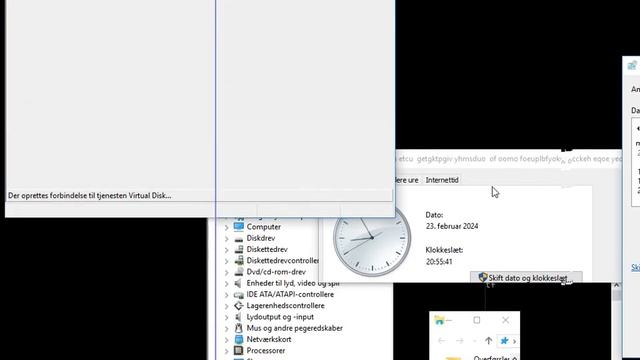Click the up arrow in the Explorer window
This screenshot has width=640, height=360.
coord(489,340)
